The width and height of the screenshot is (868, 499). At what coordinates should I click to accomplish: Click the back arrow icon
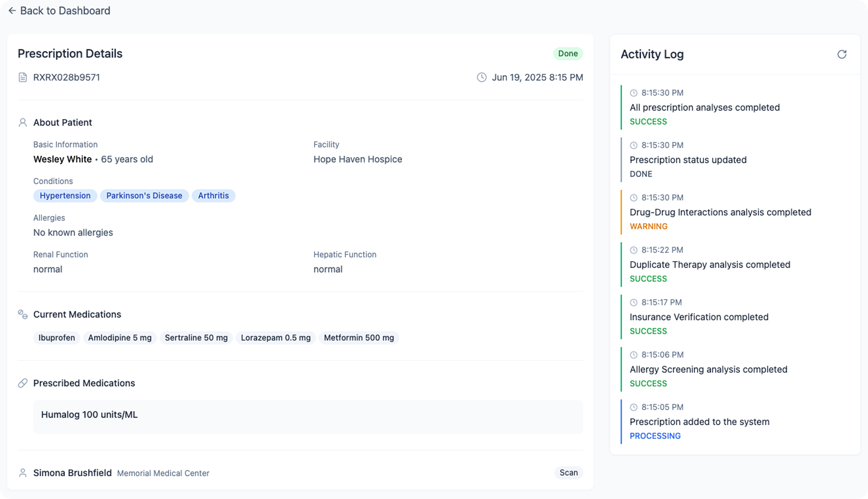click(x=12, y=11)
